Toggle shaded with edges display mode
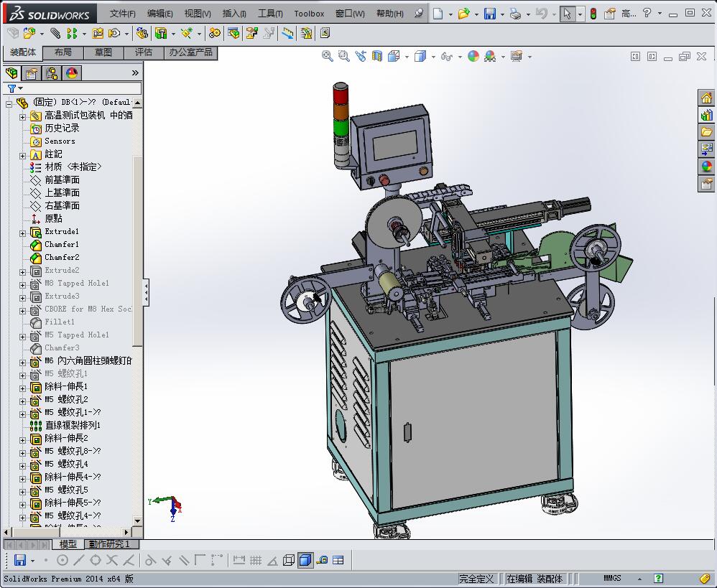Viewport: 717px width, 588px height. point(305,560)
